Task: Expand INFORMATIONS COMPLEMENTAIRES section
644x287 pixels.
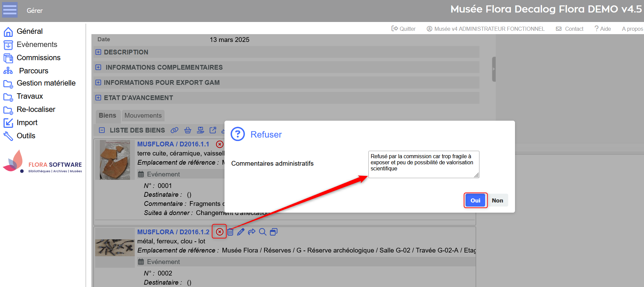Action: pos(98,67)
